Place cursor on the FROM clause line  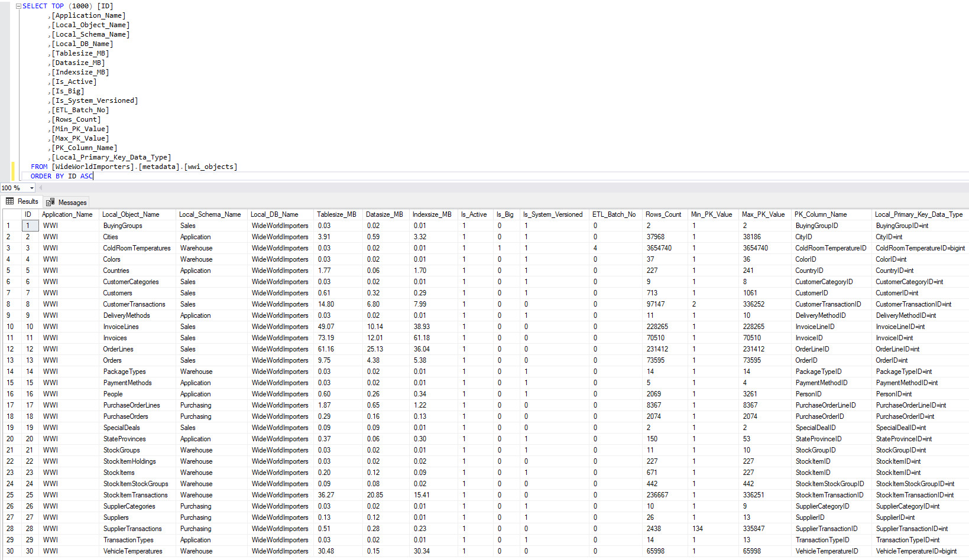(134, 167)
